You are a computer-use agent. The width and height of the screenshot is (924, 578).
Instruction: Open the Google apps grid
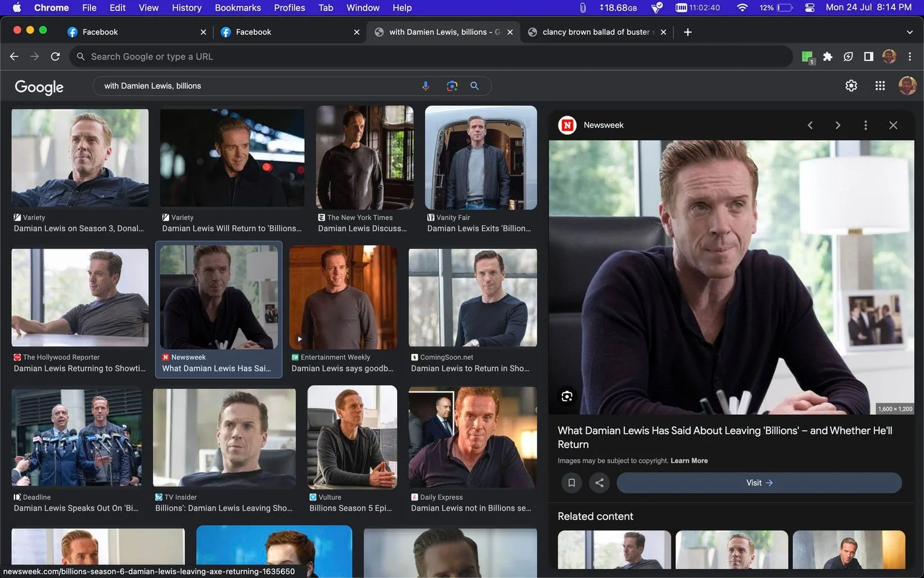(x=879, y=85)
